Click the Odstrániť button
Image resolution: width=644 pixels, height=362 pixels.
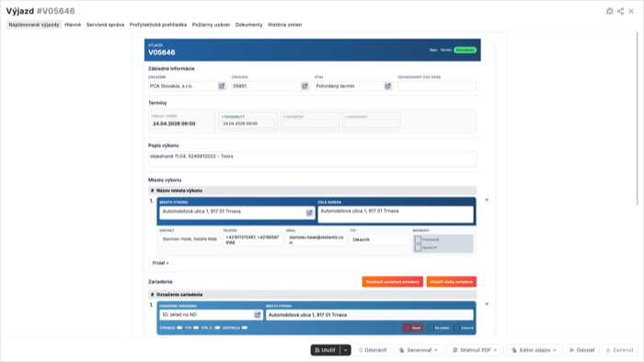tap(373, 350)
